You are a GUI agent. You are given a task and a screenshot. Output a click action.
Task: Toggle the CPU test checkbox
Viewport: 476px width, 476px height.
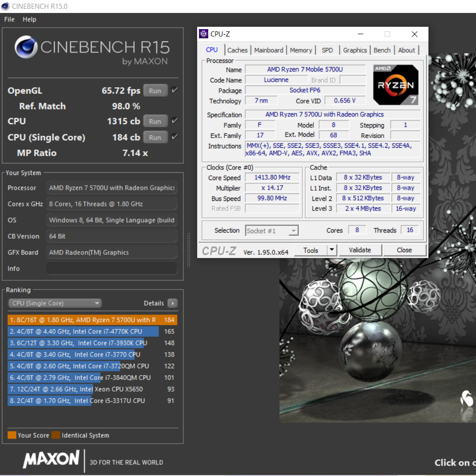[174, 121]
